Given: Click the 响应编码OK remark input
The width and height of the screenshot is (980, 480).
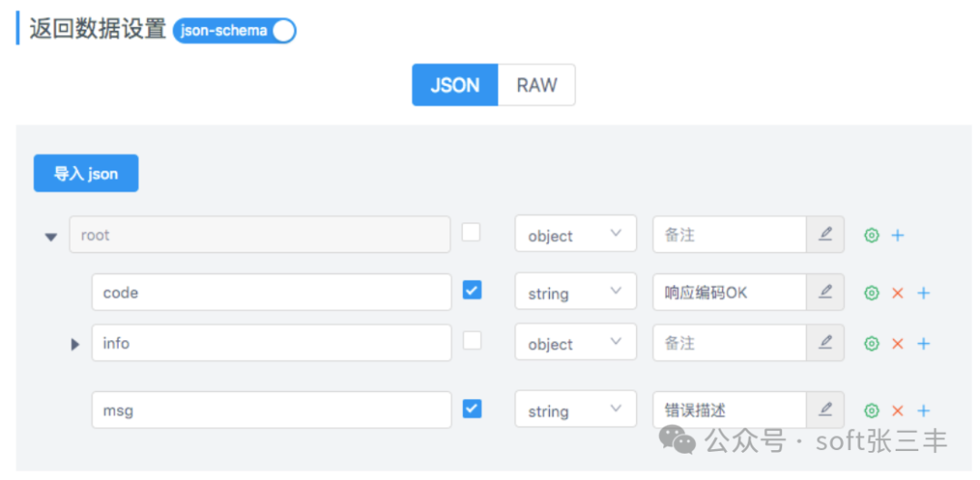Looking at the screenshot, I should coord(730,291).
